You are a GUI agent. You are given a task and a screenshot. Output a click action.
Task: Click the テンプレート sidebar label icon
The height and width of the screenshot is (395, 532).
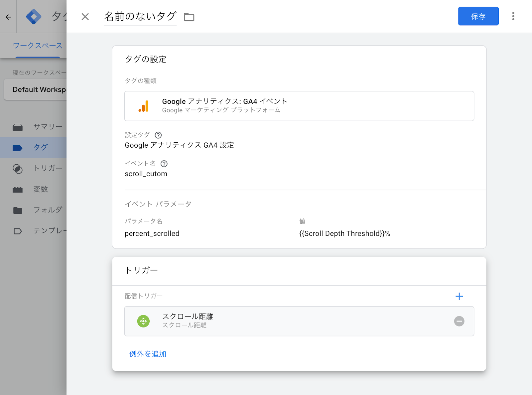(x=18, y=231)
